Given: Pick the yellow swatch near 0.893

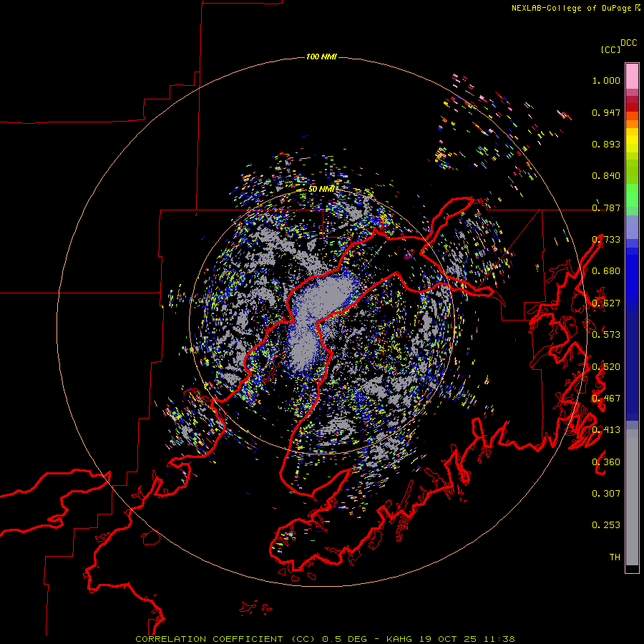Looking at the screenshot, I should 632,140.
